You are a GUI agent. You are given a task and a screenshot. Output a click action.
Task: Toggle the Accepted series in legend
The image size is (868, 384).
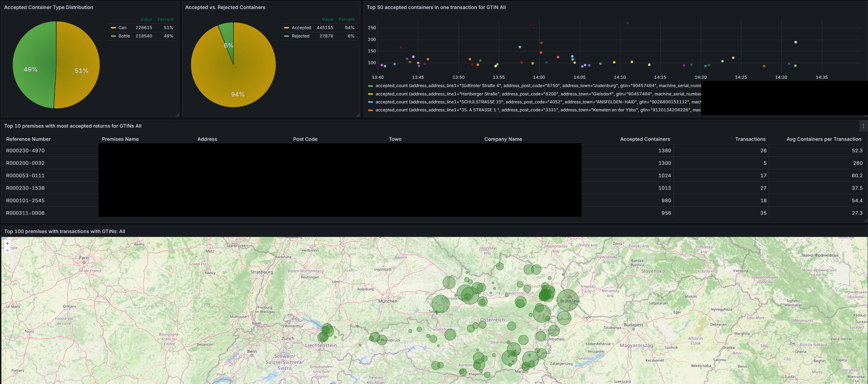click(x=301, y=28)
